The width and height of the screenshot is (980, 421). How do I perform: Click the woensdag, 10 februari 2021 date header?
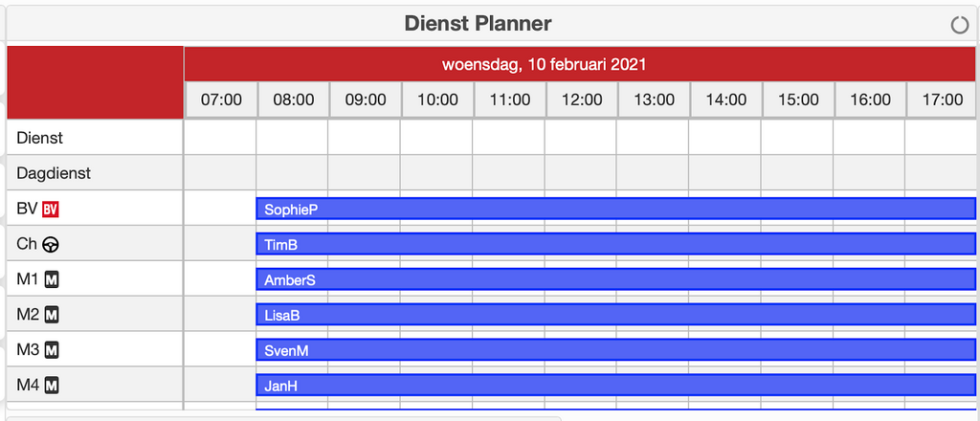[544, 65]
